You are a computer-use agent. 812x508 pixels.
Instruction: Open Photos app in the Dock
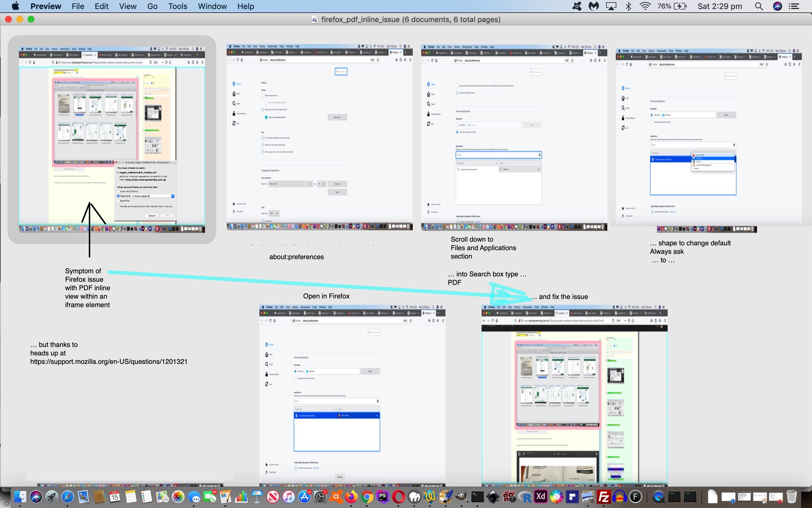point(178,497)
